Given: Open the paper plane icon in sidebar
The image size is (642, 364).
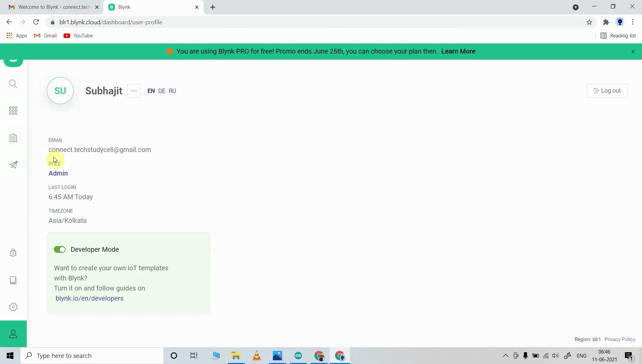Looking at the screenshot, I should click(13, 165).
